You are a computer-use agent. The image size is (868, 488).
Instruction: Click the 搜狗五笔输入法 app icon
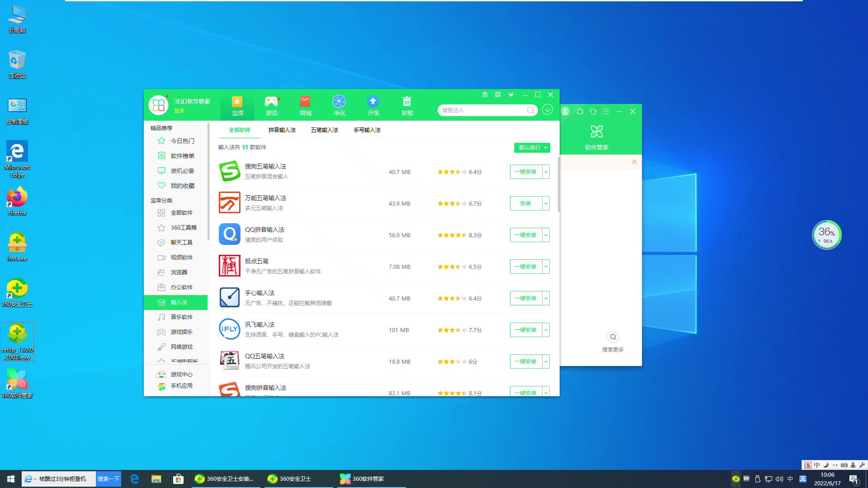(229, 172)
